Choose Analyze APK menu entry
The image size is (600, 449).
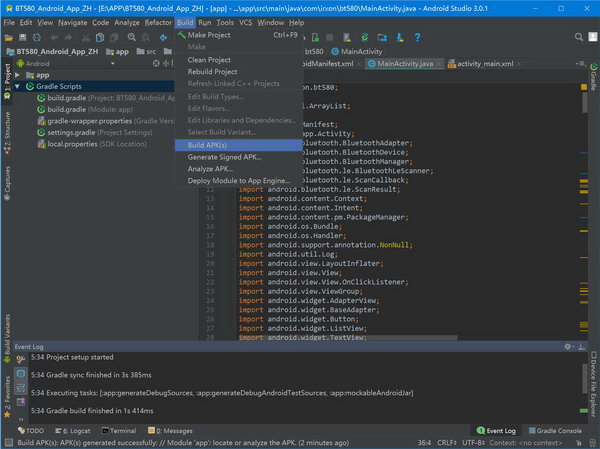[x=238, y=169]
